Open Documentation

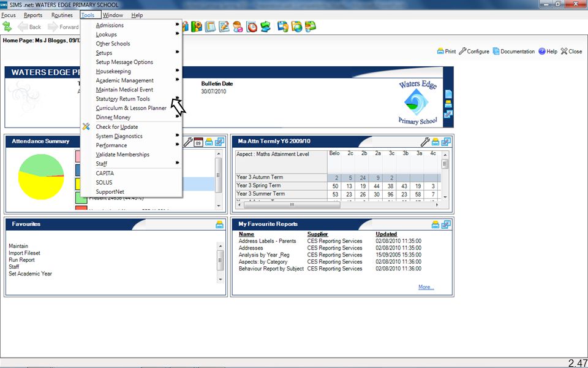pyautogui.click(x=514, y=52)
